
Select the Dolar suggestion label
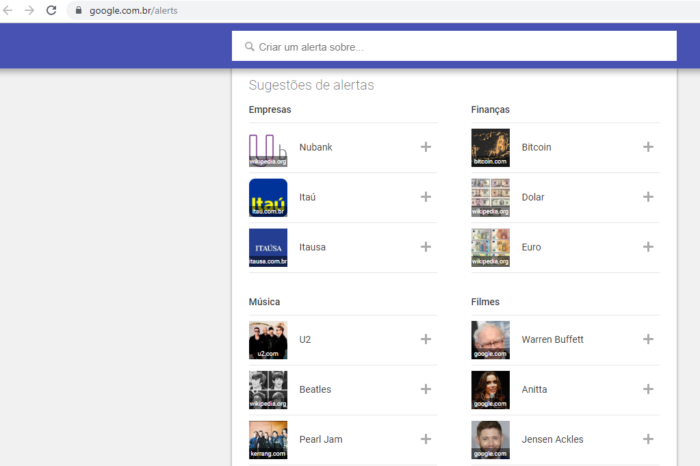[533, 197]
